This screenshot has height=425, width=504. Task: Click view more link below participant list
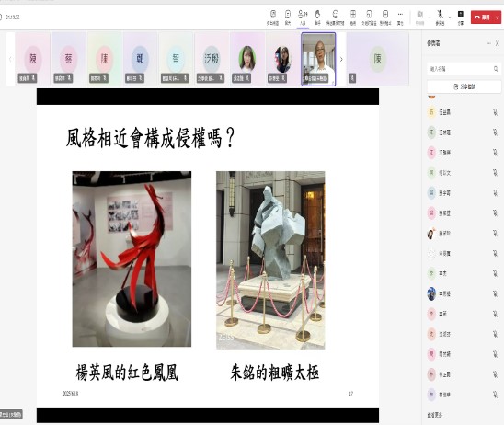click(435, 415)
